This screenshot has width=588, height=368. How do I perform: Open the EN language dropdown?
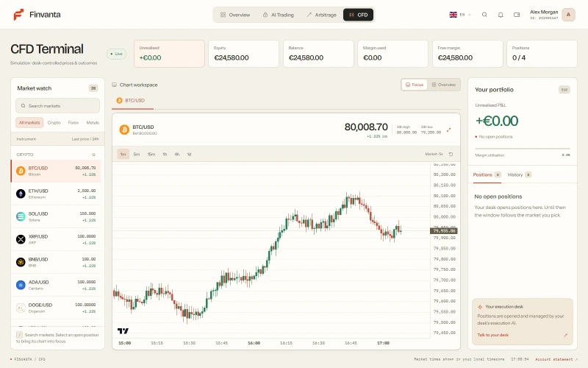click(460, 15)
